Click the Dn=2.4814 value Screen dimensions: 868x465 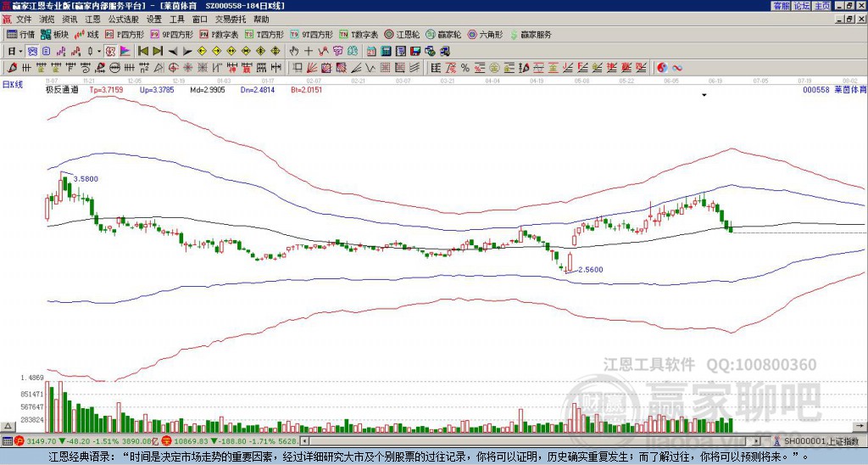coord(258,89)
